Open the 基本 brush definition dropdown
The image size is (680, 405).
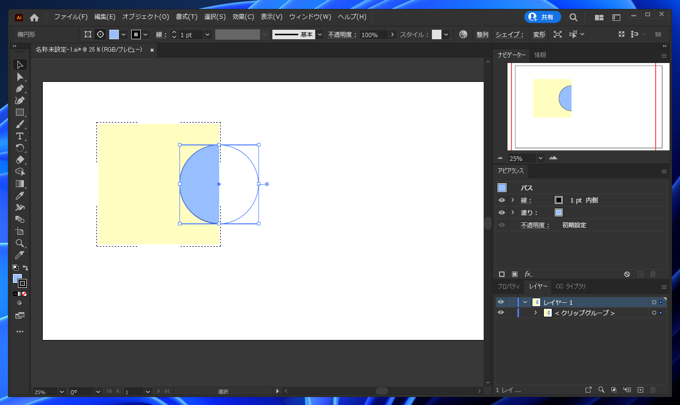coord(320,34)
